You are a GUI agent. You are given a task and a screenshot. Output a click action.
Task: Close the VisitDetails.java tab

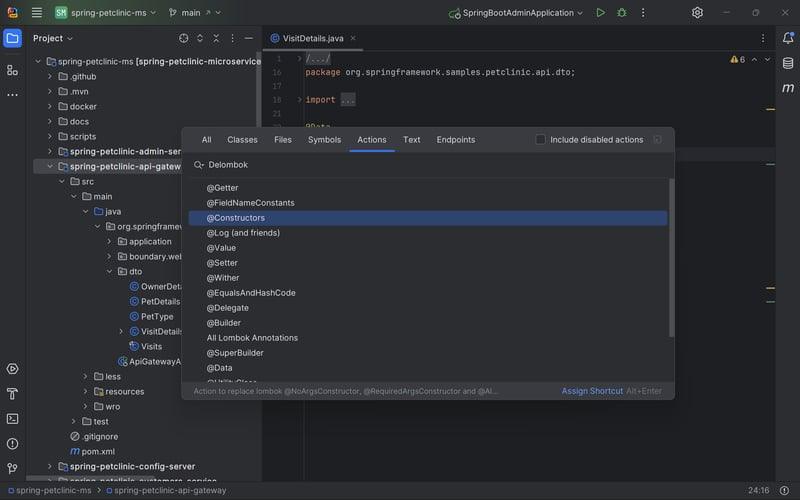pos(353,38)
